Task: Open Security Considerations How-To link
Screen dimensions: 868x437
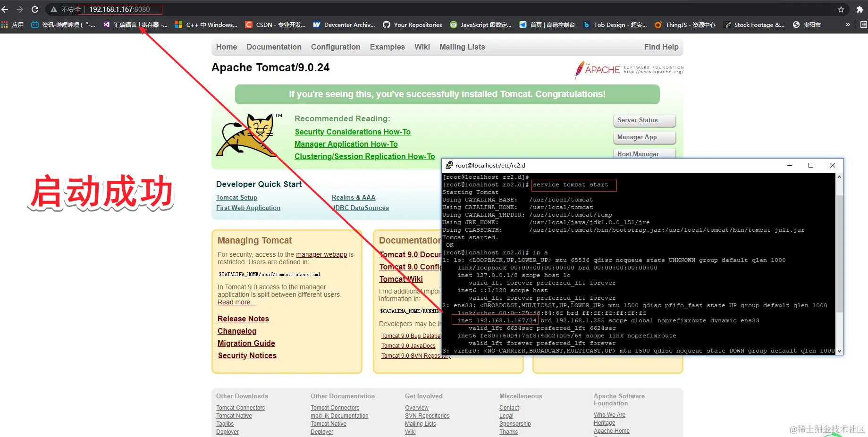Action: coord(353,132)
